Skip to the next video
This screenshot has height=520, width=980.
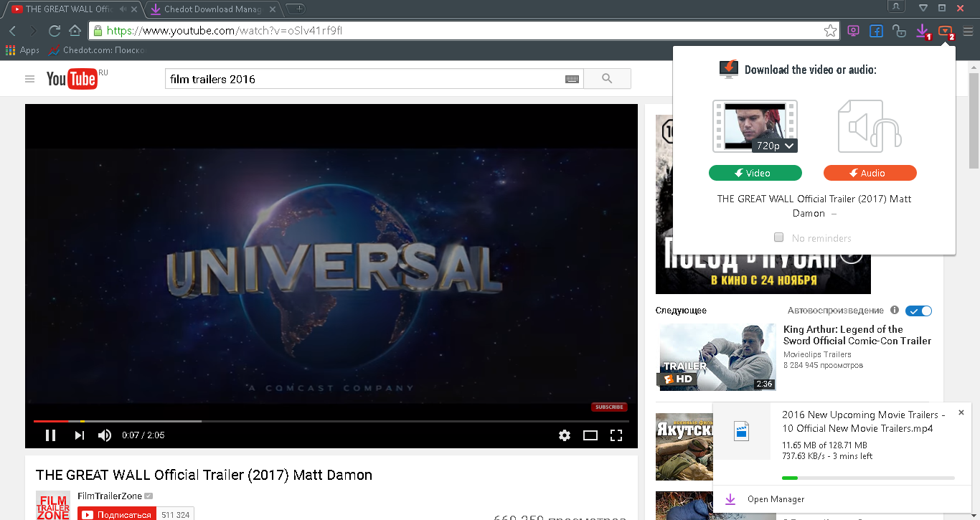tap(80, 435)
